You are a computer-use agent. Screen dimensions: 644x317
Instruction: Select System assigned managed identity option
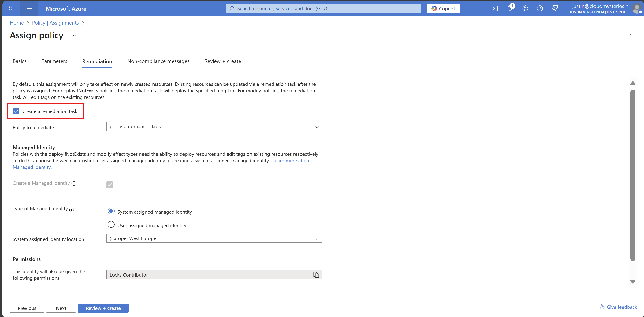click(x=111, y=211)
